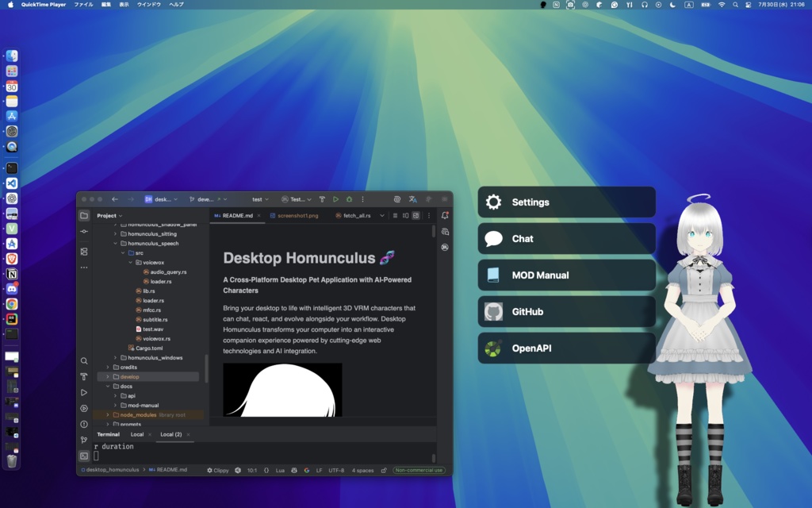This screenshot has height=508, width=812.
Task: Select the Local (2) terminal tab
Action: [171, 434]
